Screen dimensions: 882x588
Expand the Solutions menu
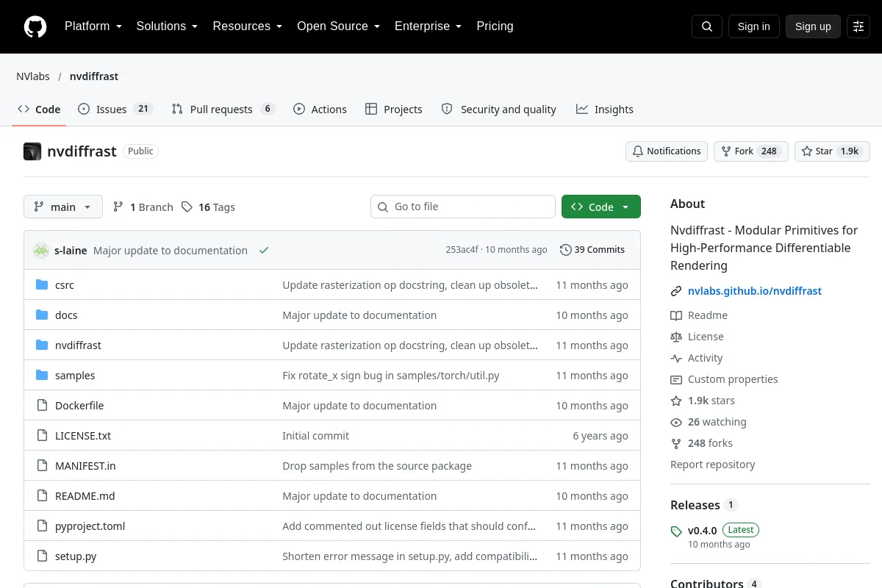[x=167, y=26]
